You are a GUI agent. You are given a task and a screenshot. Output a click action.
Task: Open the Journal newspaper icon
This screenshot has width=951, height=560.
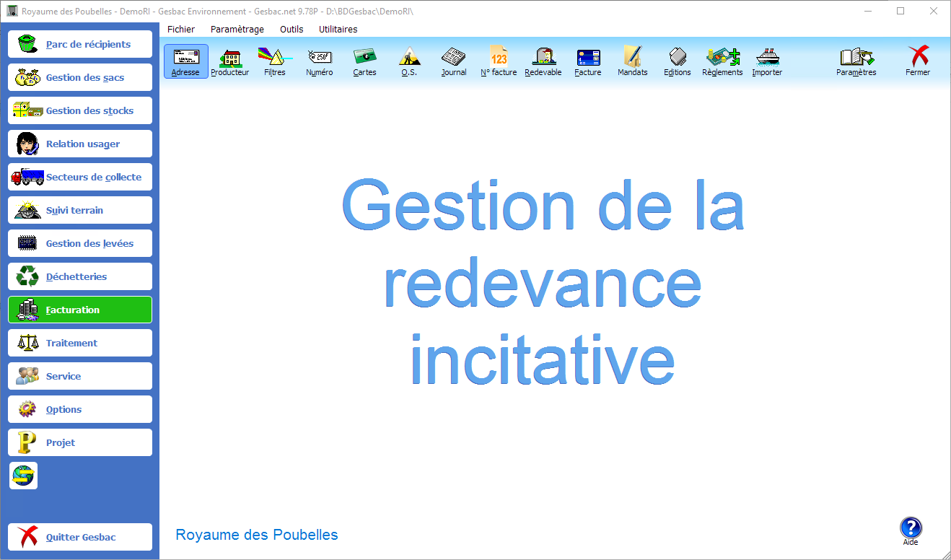click(x=454, y=61)
